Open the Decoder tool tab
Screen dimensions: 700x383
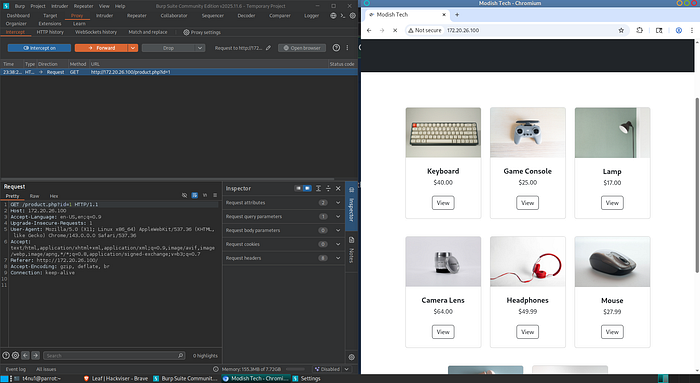point(246,16)
